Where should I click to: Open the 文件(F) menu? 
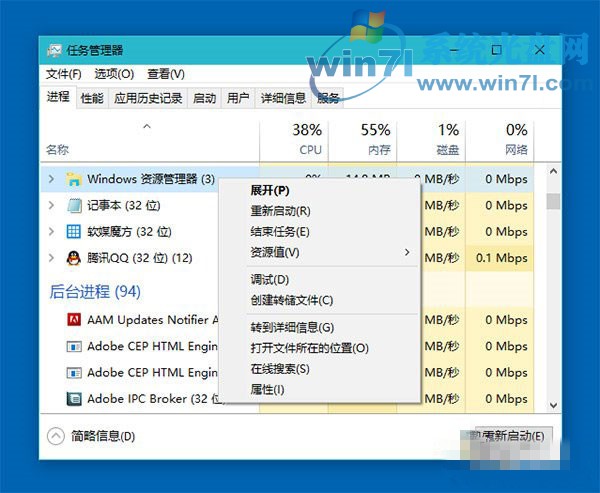click(x=63, y=74)
